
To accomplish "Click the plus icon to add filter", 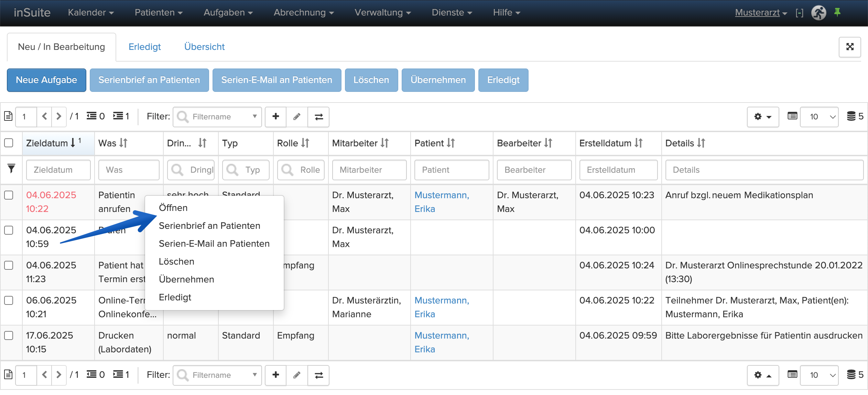I will pos(275,117).
